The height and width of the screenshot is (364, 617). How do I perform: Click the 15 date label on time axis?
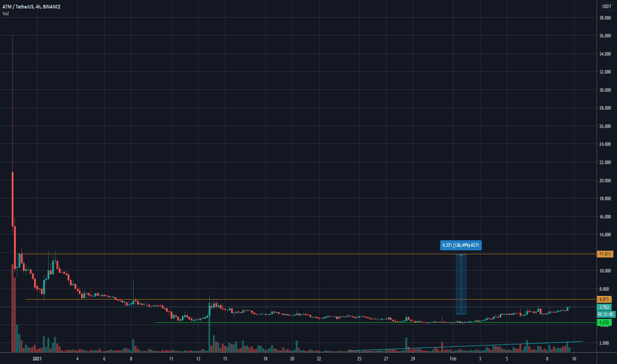coord(224,359)
